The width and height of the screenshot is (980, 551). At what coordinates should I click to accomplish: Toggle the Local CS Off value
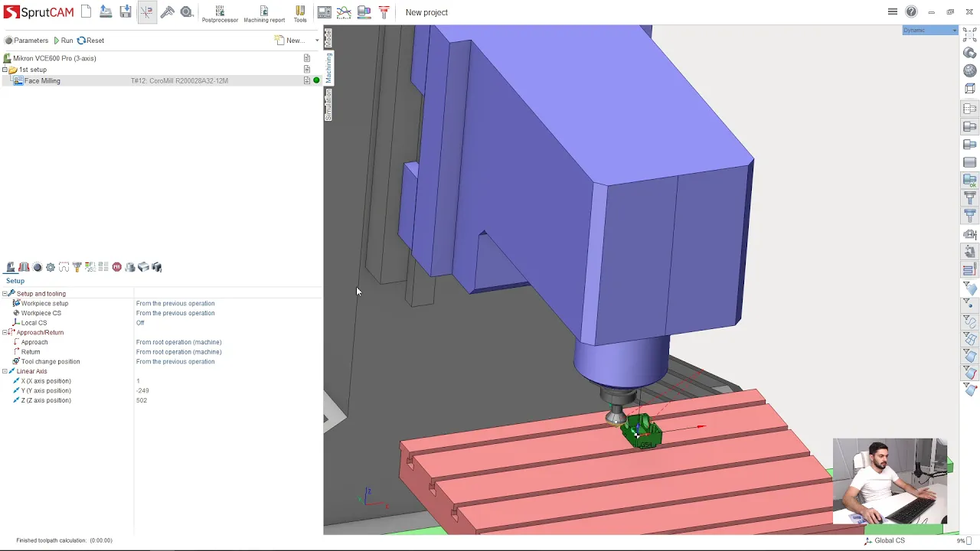pos(140,323)
